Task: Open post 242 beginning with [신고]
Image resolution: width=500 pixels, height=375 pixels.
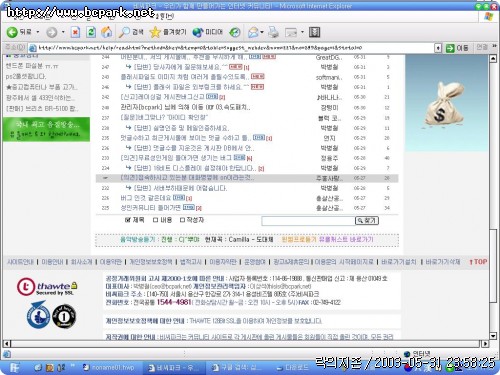Action: [162, 97]
